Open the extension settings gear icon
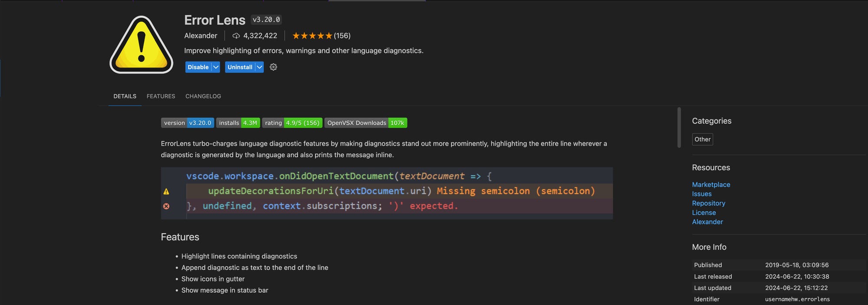This screenshot has width=868, height=305. click(x=273, y=67)
